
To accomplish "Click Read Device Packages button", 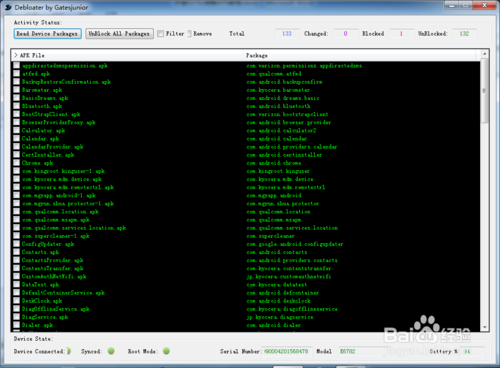I will coord(47,34).
